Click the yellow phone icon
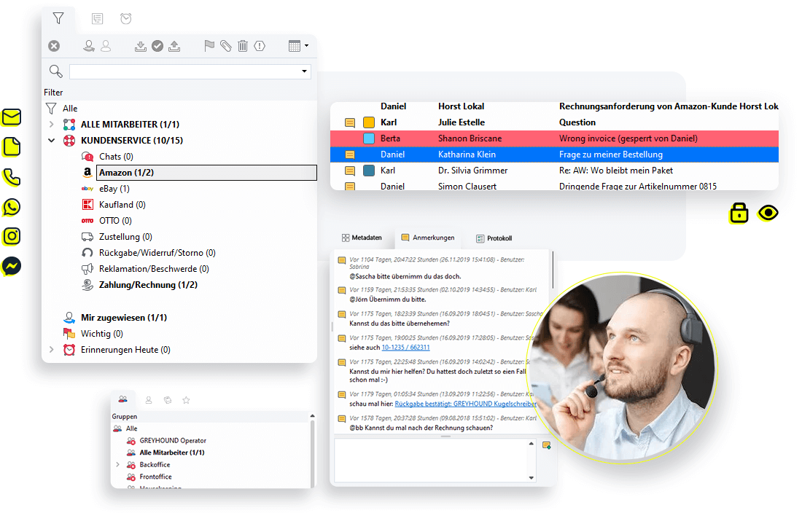The image size is (802, 532). (12, 177)
